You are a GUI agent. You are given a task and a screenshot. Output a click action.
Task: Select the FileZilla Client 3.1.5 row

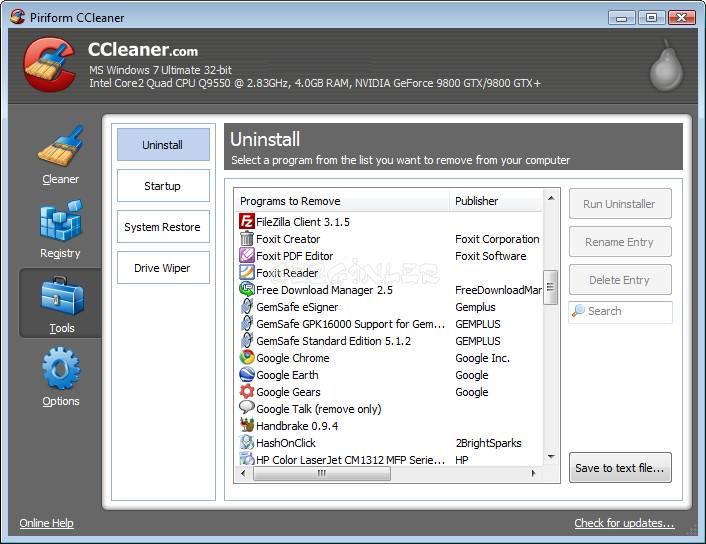pos(389,222)
